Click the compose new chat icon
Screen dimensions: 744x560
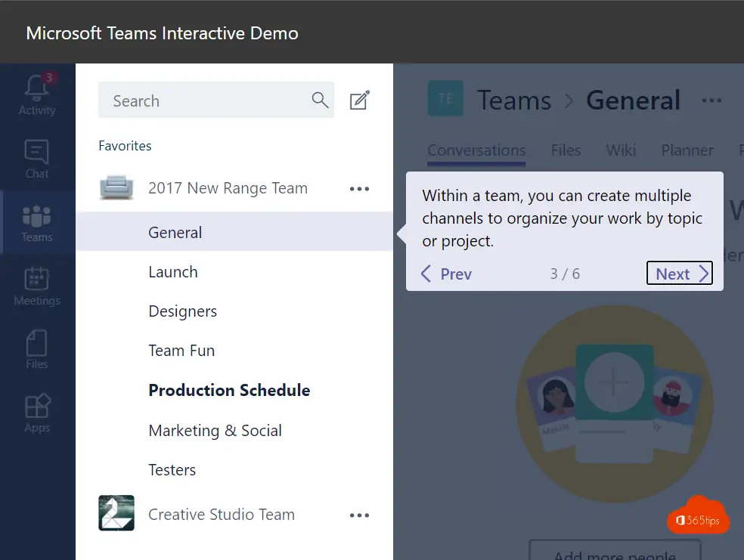(x=359, y=100)
